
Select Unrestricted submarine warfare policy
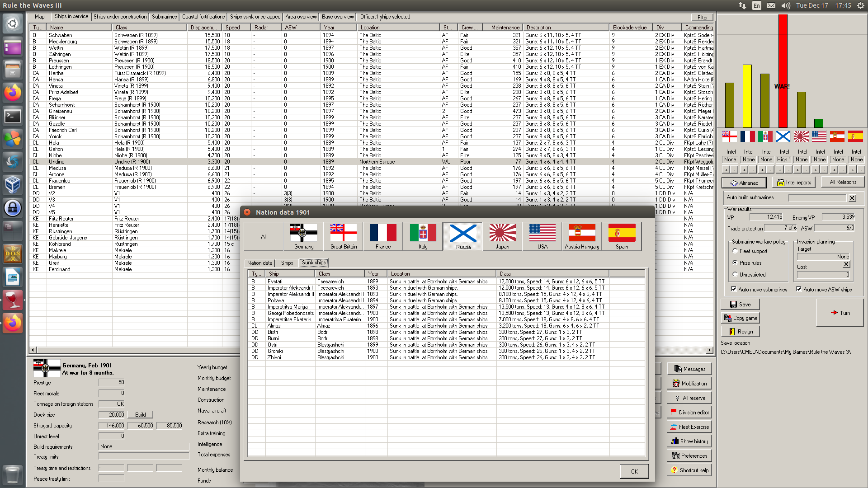(735, 274)
